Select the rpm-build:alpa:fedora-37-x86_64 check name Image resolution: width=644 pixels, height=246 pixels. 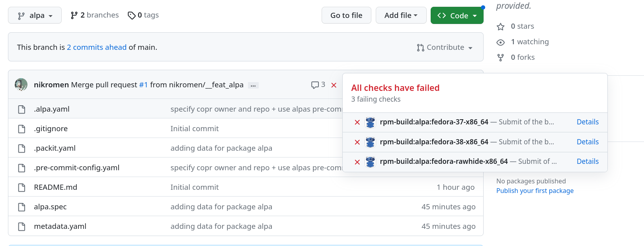pos(434,122)
